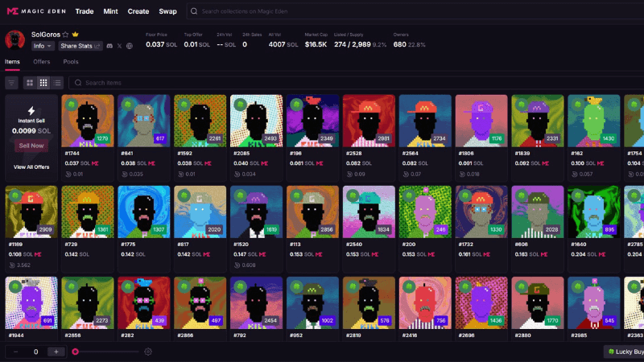
Task: Click Lucky Buy clover on item #1189
Action: click(x=15, y=195)
